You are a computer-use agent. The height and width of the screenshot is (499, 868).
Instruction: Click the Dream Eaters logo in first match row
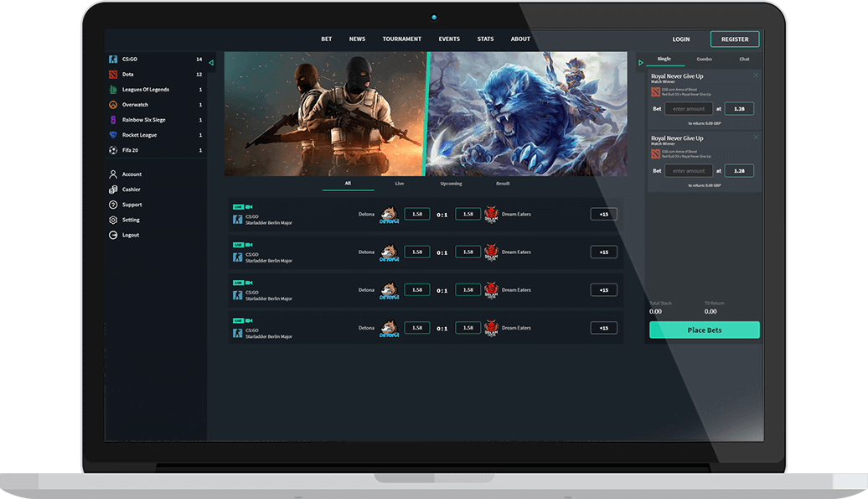pos(492,215)
